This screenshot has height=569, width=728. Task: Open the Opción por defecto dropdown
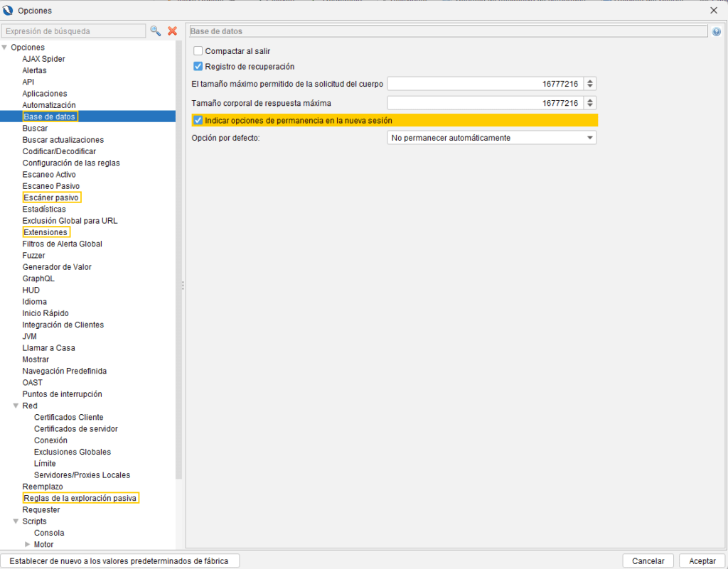(x=491, y=138)
